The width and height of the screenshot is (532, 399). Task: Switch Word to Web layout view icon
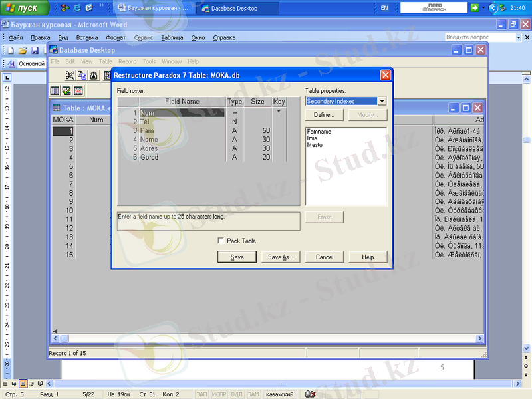pyautogui.click(x=14, y=384)
